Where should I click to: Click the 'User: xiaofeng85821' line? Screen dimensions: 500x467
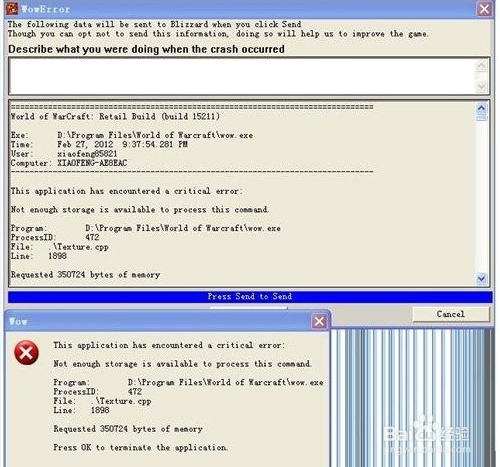point(64,154)
